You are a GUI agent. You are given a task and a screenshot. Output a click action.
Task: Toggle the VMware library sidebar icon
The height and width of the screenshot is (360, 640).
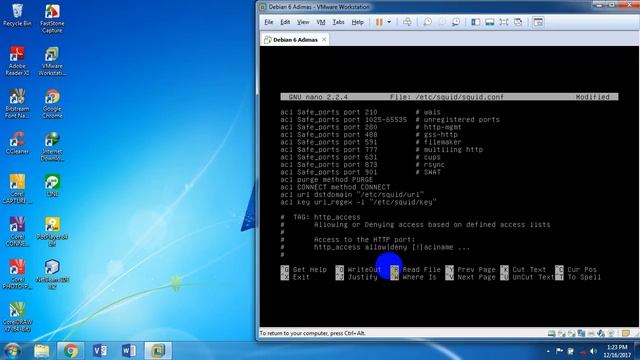pyautogui.click(x=476, y=22)
